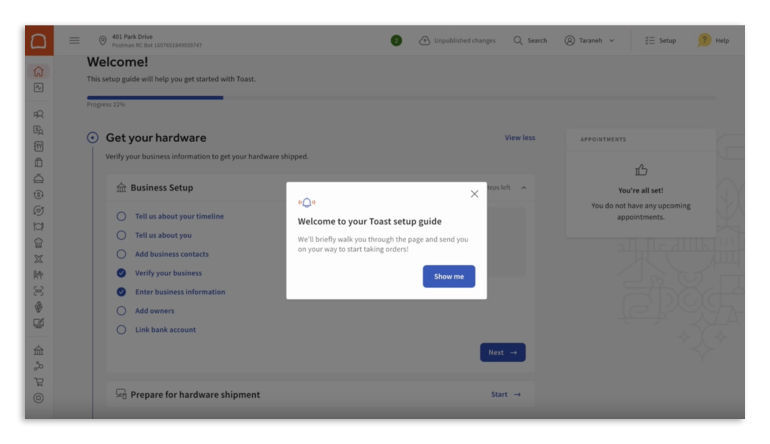
Task: Click the 'View less' link
Action: 519,138
